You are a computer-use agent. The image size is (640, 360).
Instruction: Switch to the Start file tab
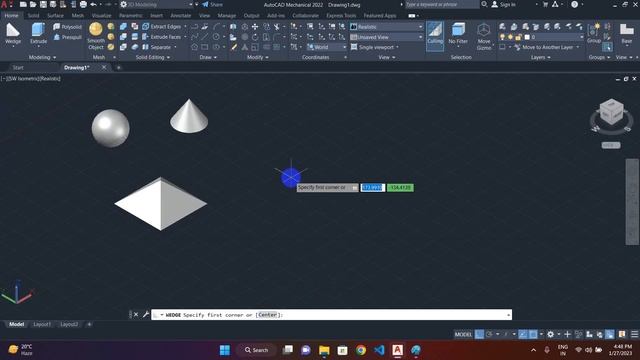(x=18, y=67)
